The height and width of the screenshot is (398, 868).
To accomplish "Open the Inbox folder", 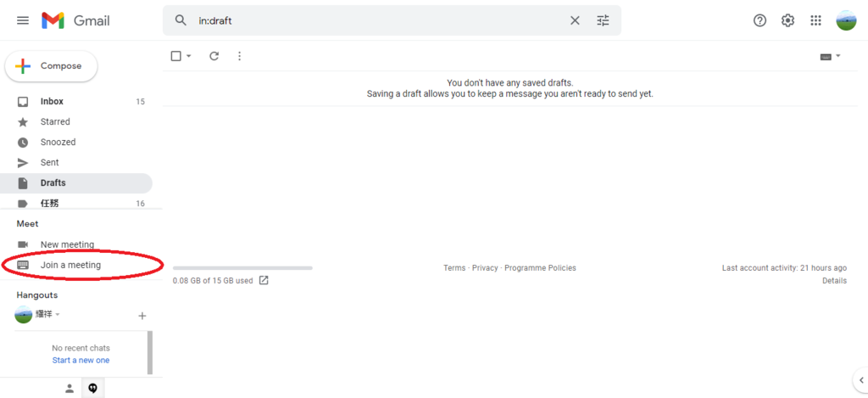I will click(x=52, y=102).
